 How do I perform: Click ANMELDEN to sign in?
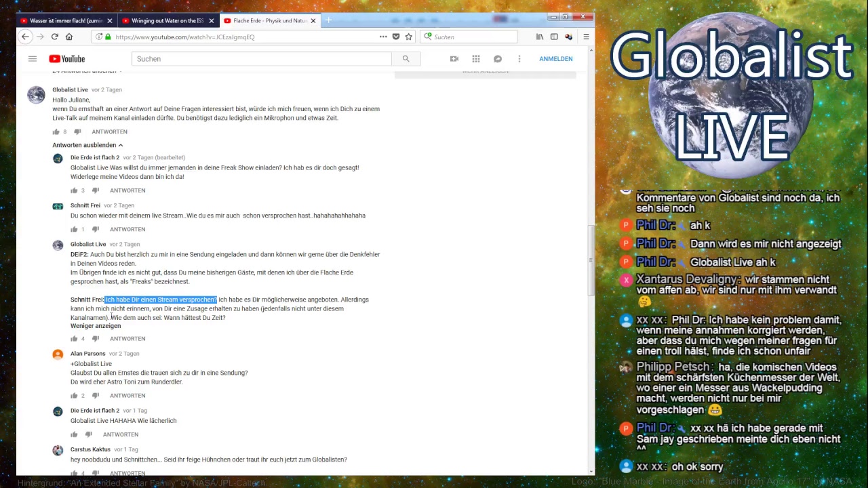pyautogui.click(x=556, y=59)
